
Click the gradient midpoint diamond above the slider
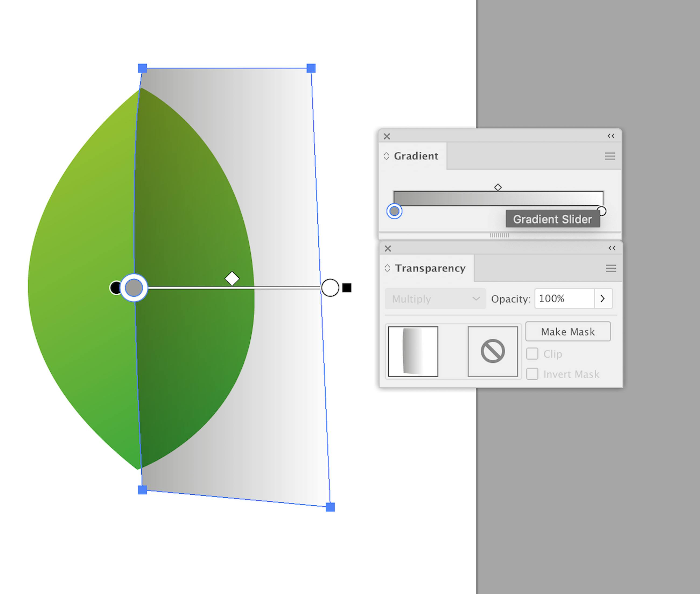click(498, 187)
